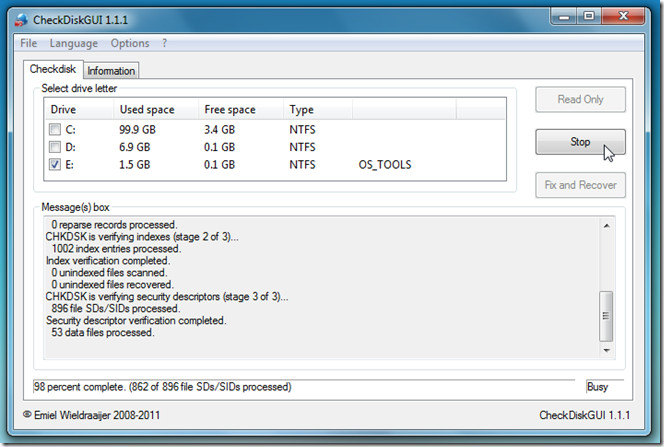Click '0 unindexed files scanned.' line

109,272
